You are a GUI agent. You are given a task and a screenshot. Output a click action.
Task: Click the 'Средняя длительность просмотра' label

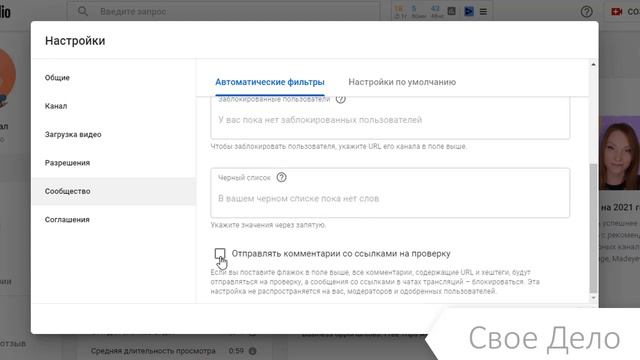click(x=153, y=351)
